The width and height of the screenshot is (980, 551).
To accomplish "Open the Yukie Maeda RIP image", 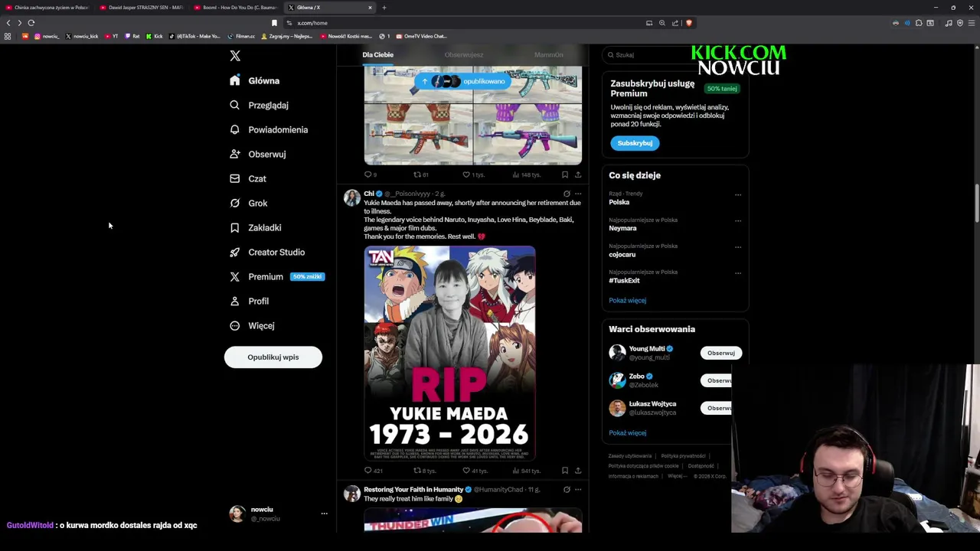I will (449, 353).
